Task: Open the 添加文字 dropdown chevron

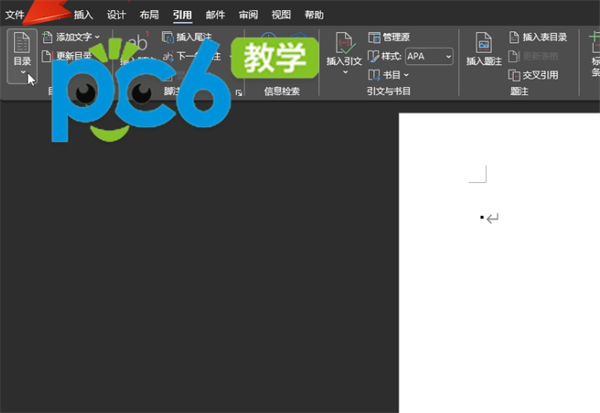Action: [x=97, y=37]
